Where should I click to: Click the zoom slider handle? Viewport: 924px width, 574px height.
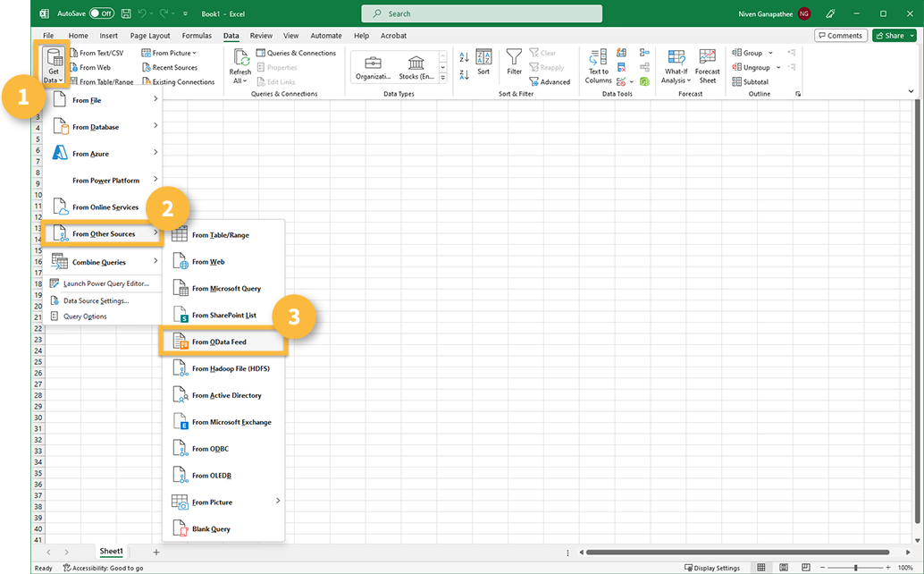click(856, 568)
